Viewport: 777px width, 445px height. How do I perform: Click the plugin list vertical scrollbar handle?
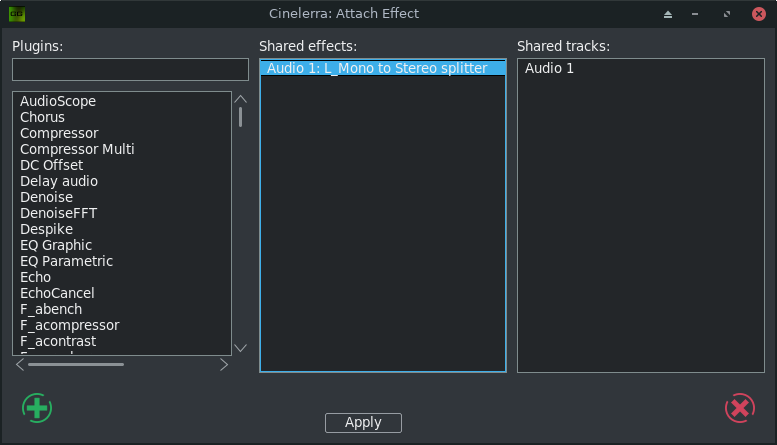(x=240, y=116)
